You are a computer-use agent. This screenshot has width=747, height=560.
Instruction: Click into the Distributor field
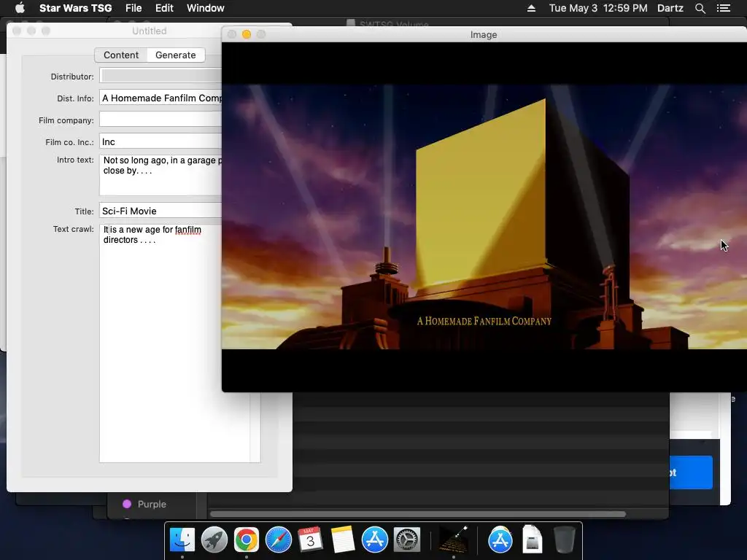(x=160, y=76)
